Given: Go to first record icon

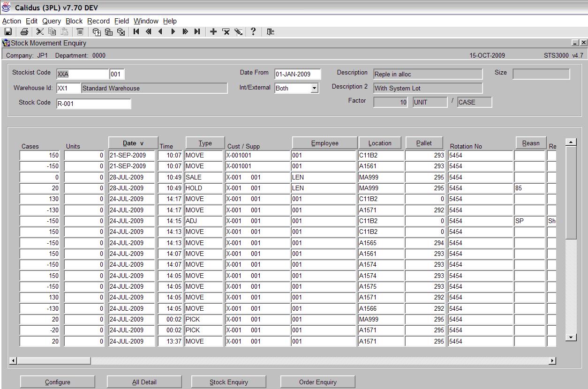Looking at the screenshot, I should [136, 32].
